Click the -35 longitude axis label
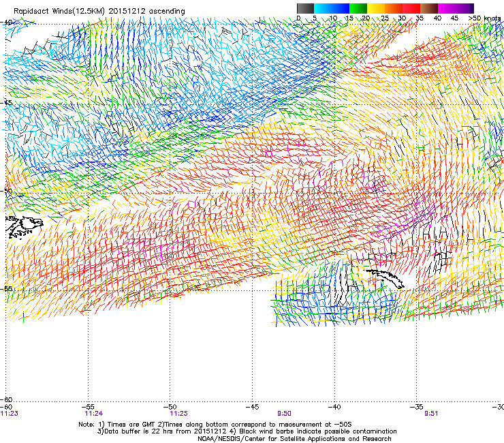The width and height of the screenshot is (504, 443). tap(417, 407)
